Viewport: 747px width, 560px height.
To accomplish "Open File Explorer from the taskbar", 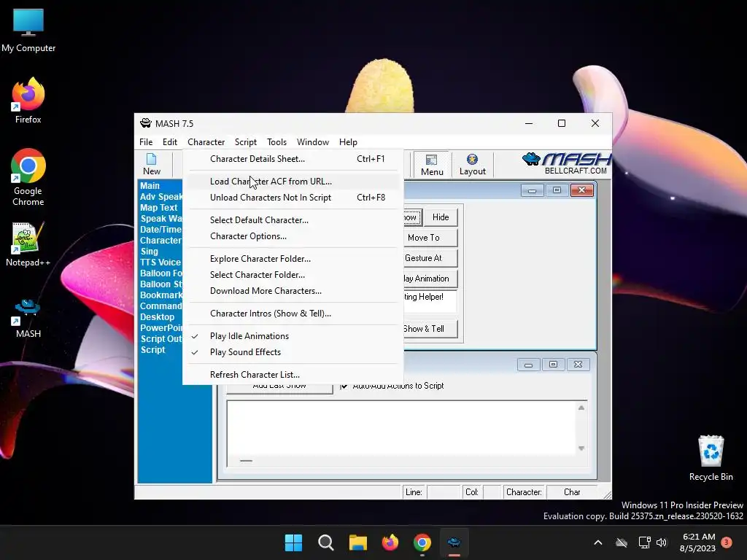I will pyautogui.click(x=357, y=542).
